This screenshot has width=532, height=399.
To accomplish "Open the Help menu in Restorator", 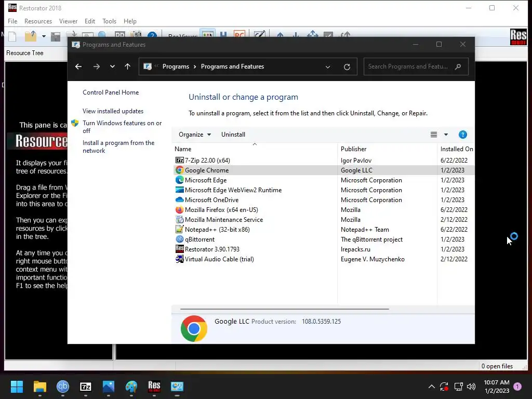I will click(130, 21).
